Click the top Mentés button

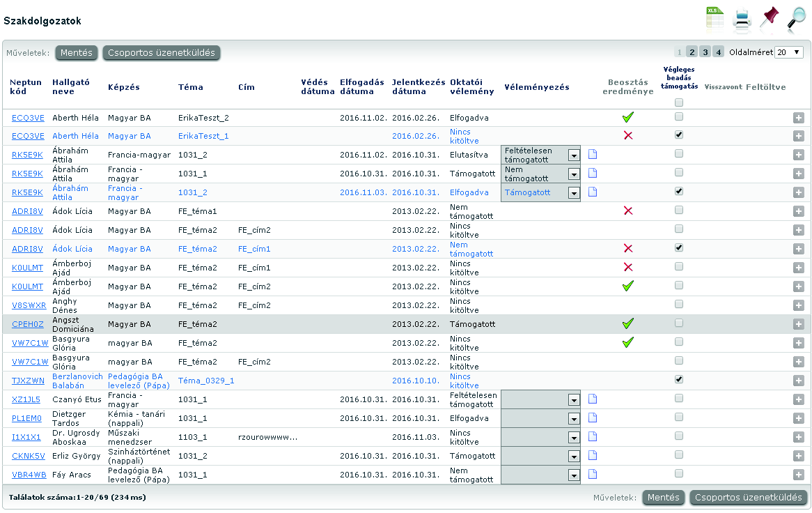(x=76, y=53)
